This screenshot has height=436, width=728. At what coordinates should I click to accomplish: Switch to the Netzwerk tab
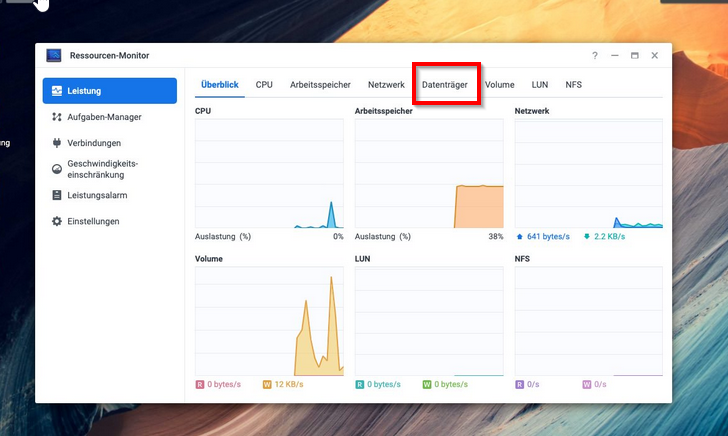[x=386, y=85]
